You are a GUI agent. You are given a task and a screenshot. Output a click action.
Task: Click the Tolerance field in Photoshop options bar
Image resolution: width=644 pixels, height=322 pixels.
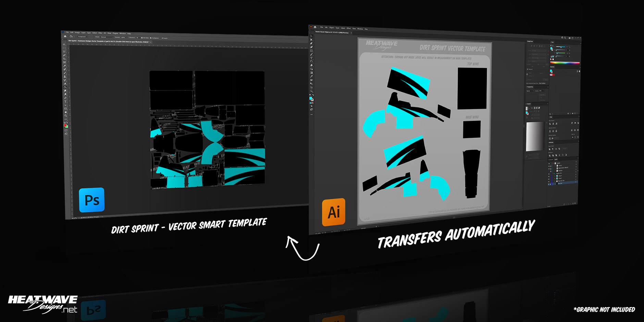point(138,38)
